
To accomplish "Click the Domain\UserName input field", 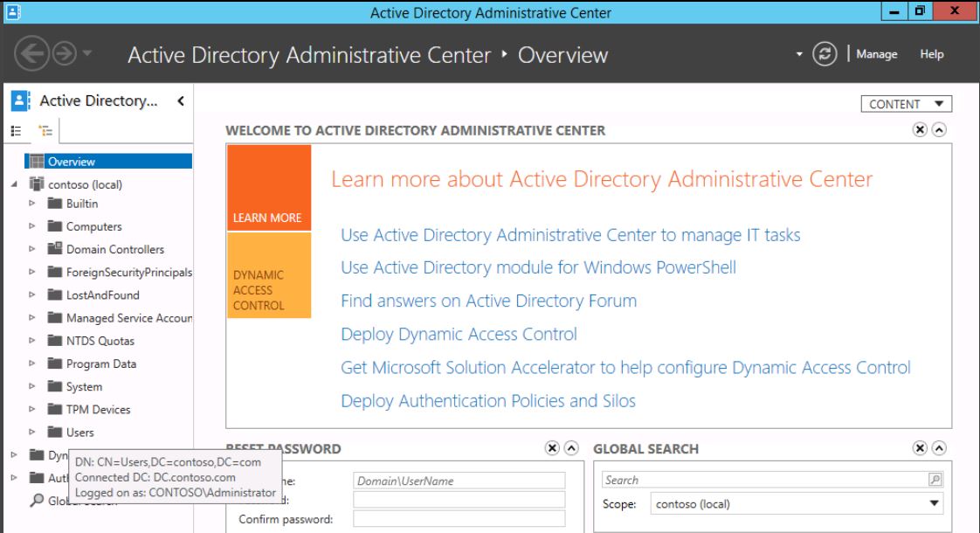I will (459, 481).
